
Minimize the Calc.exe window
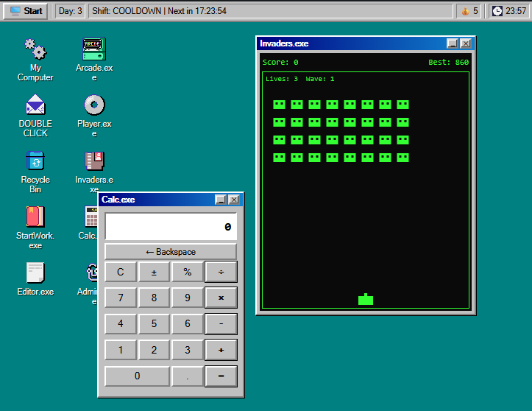click(x=221, y=200)
